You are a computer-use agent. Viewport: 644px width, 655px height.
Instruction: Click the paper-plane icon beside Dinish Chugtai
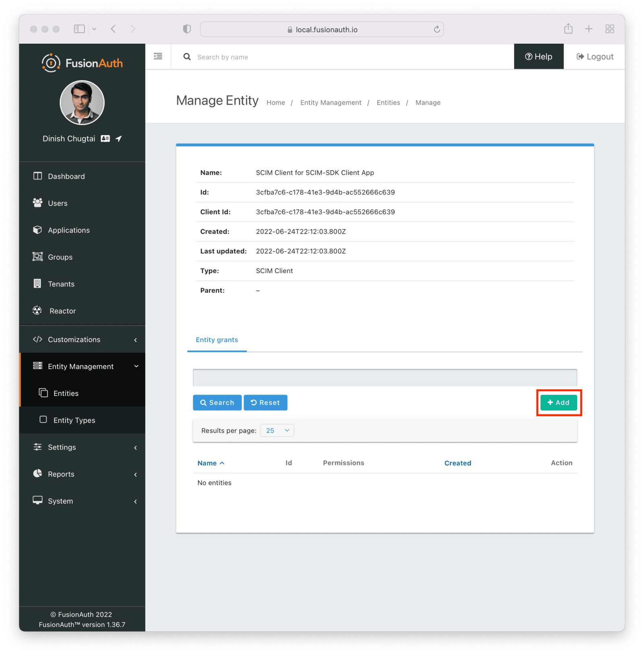click(x=119, y=138)
